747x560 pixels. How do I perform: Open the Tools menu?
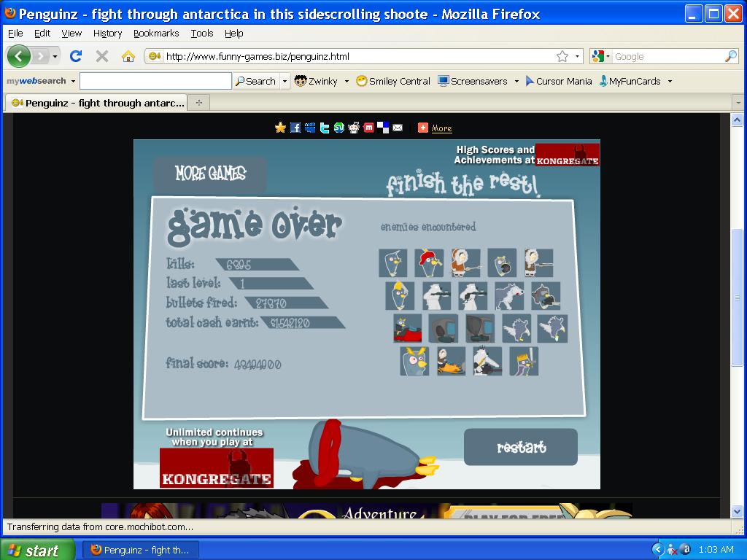tap(202, 34)
